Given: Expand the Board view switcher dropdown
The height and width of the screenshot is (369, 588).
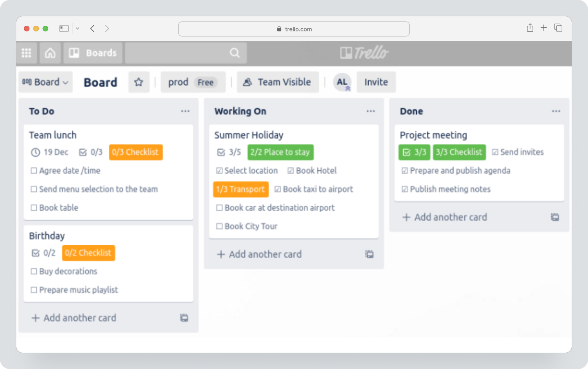Looking at the screenshot, I should coord(45,82).
